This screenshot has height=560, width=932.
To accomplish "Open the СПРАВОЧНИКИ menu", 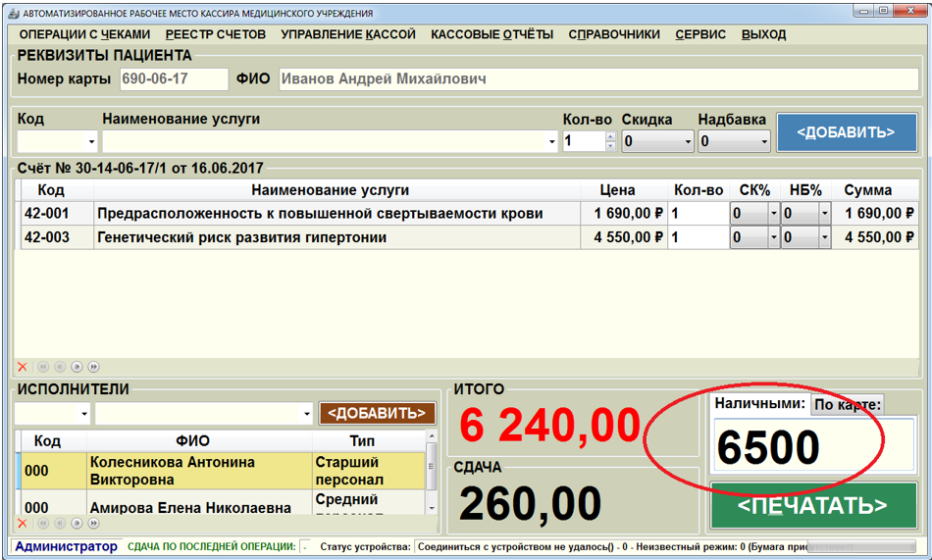I will tap(614, 34).
